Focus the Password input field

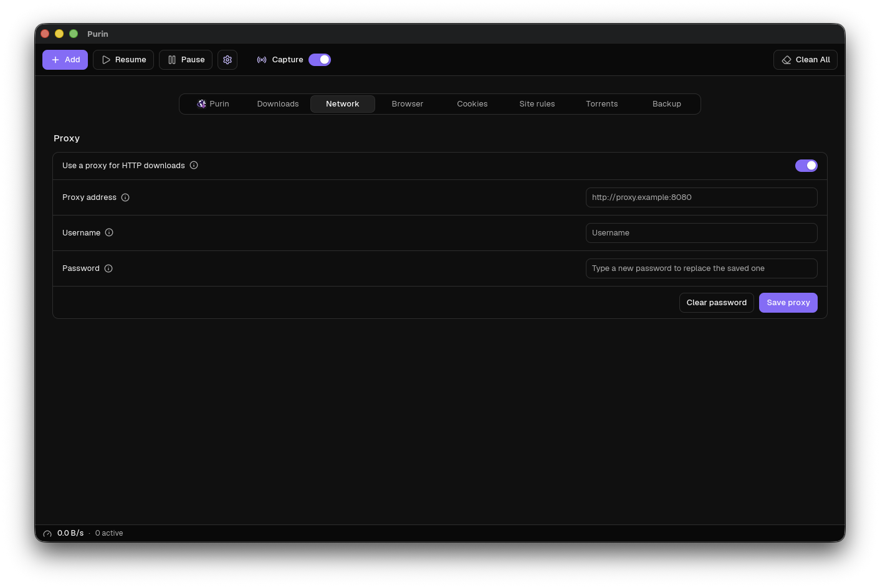(x=702, y=268)
